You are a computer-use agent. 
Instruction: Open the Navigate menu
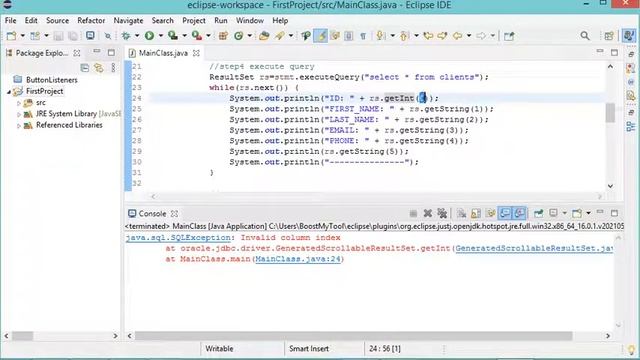(x=128, y=20)
